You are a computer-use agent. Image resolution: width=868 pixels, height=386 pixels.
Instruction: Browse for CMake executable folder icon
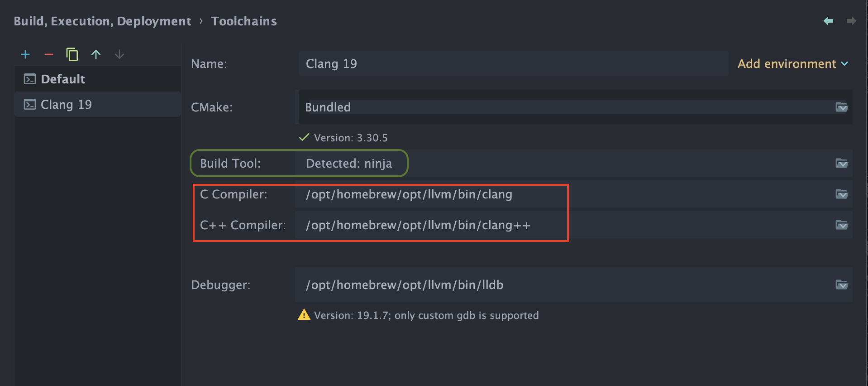841,107
